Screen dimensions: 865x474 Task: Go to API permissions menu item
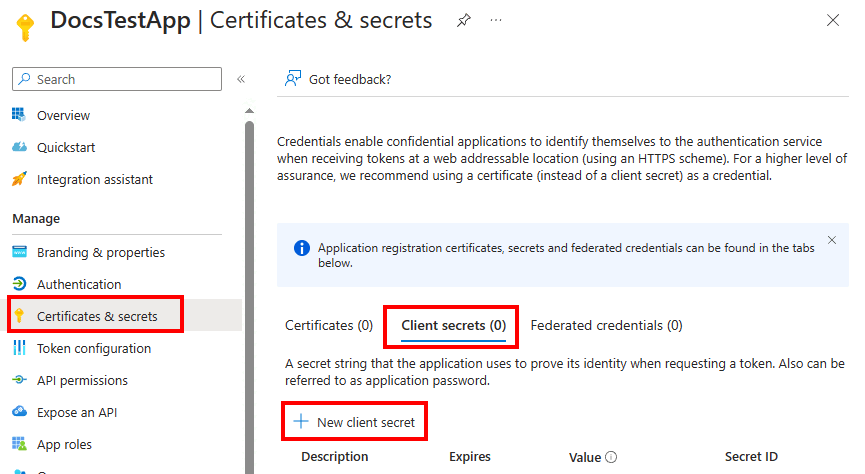tap(82, 380)
